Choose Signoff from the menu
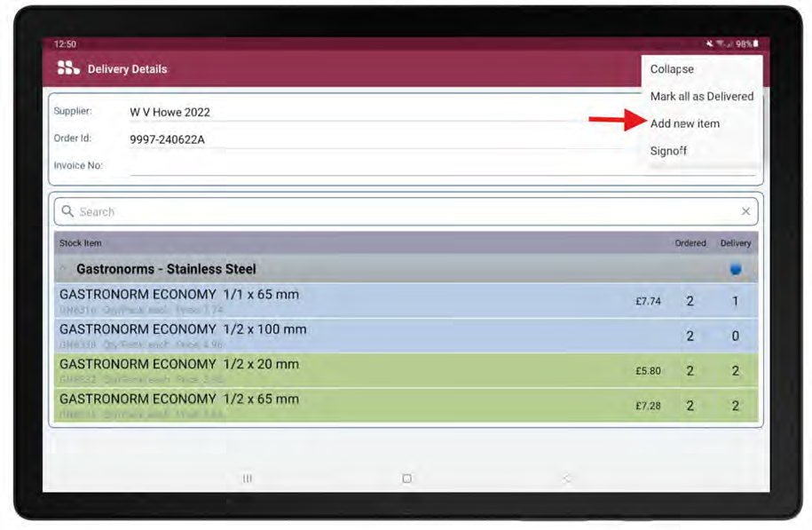 point(668,151)
